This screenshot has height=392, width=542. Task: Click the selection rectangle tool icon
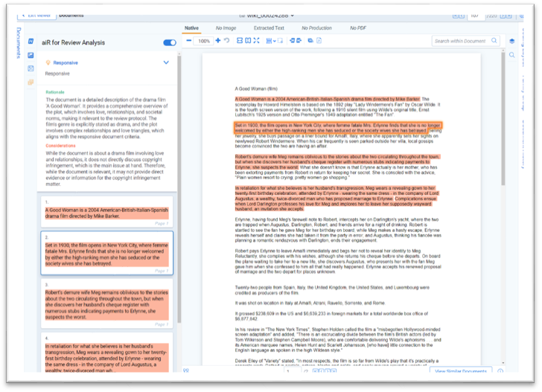pos(281,41)
